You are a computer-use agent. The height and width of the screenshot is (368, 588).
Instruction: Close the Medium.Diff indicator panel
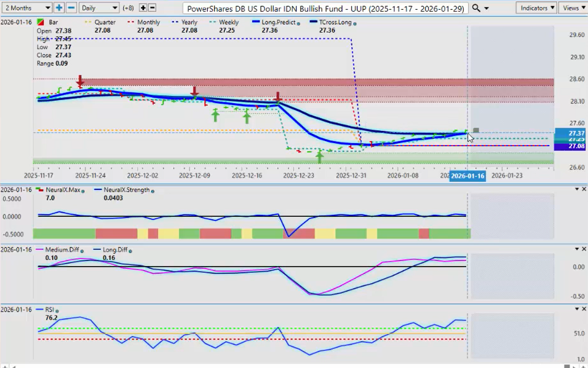coord(584,249)
